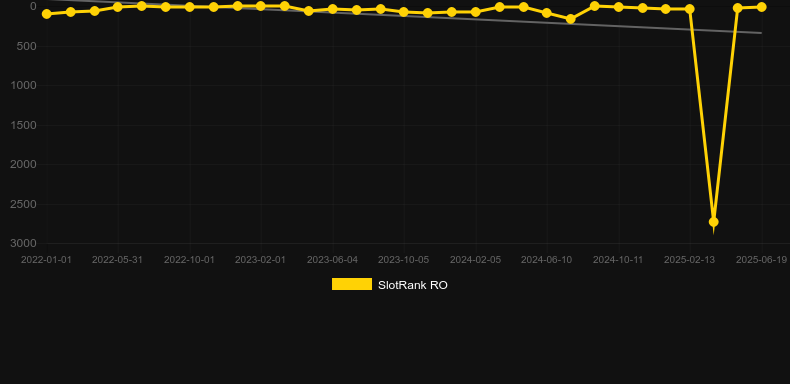Pick the data point for 2023-06-04
The image size is (790, 384).
click(333, 9)
